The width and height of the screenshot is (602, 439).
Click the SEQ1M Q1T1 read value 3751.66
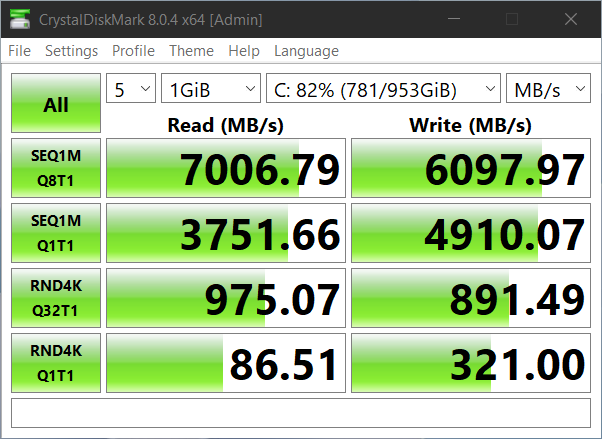226,233
